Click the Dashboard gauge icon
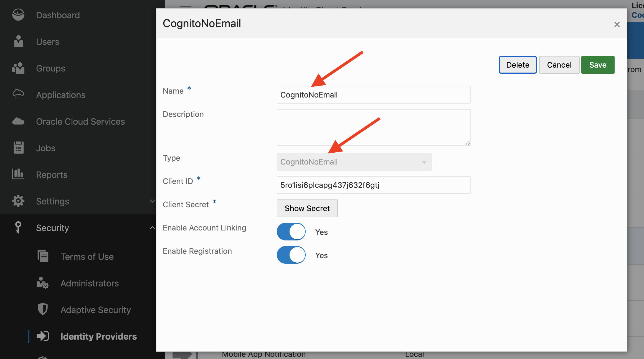The width and height of the screenshot is (644, 359). [18, 15]
